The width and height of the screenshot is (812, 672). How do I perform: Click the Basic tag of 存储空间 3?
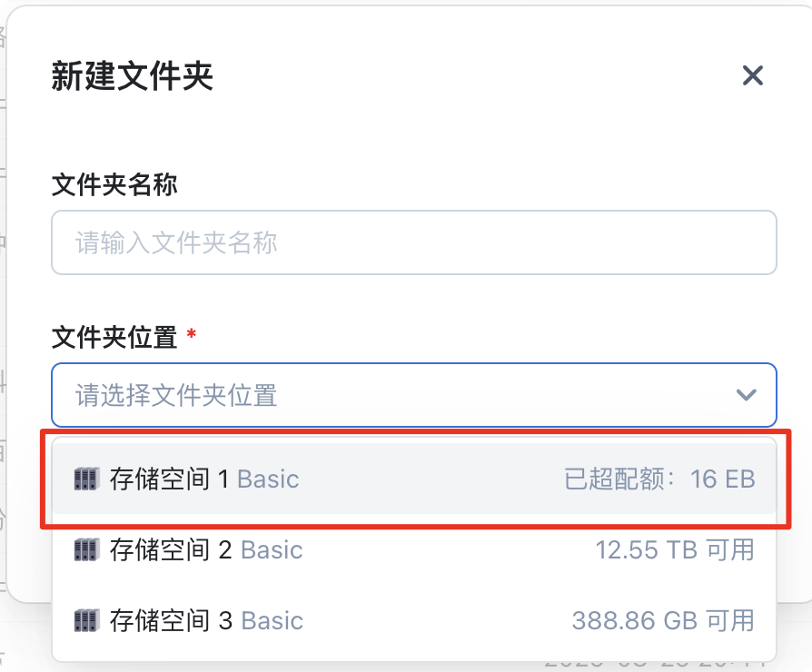tap(272, 620)
